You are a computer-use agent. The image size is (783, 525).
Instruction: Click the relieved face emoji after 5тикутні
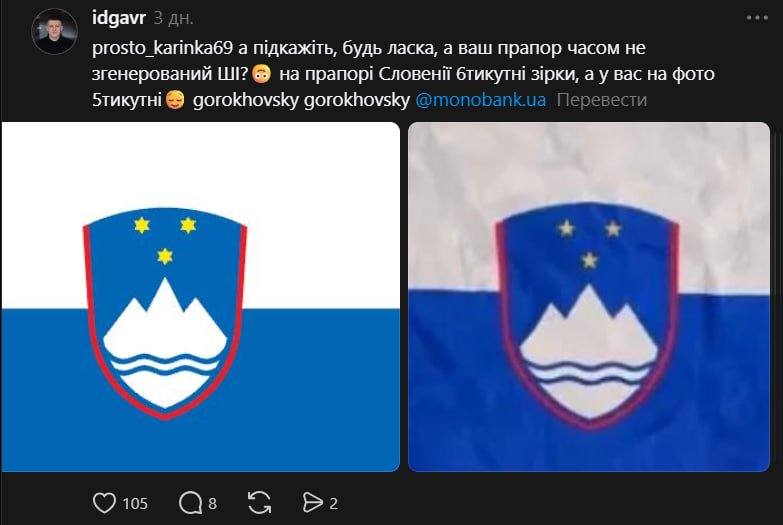(175, 100)
